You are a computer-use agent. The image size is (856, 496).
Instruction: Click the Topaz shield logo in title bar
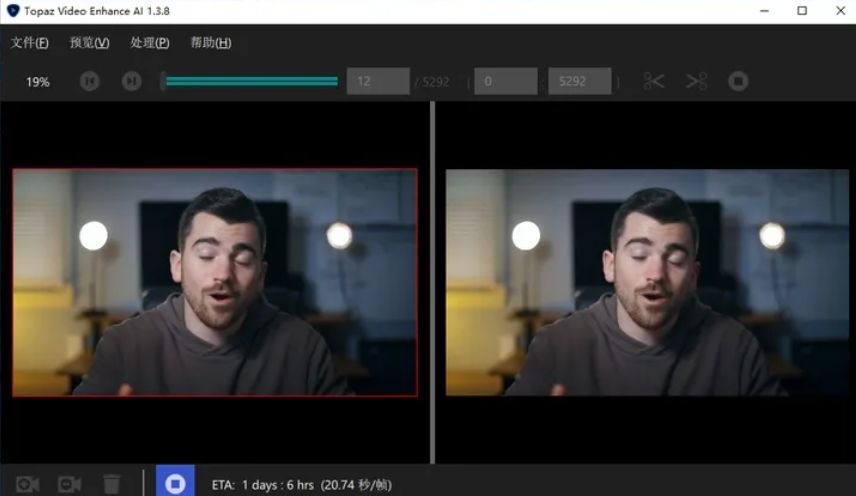click(x=13, y=10)
